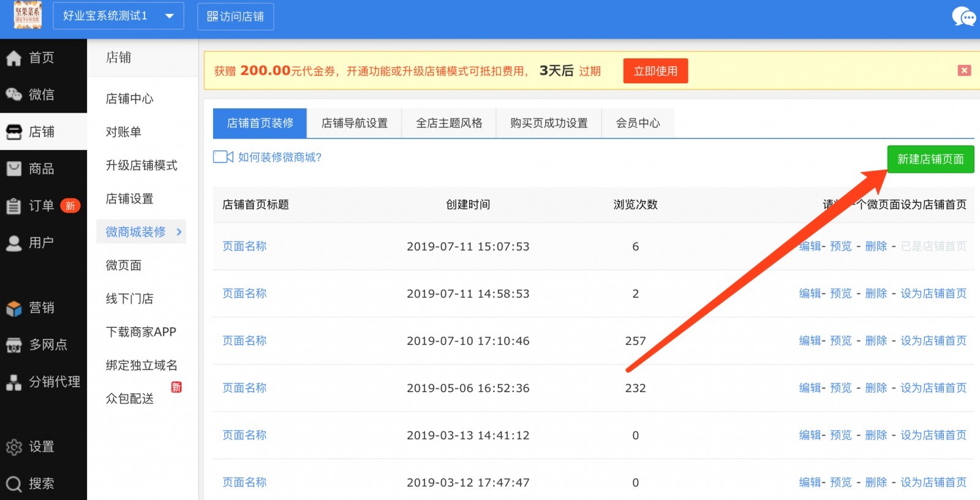Open the 分销代理 distribution icon

(13, 382)
